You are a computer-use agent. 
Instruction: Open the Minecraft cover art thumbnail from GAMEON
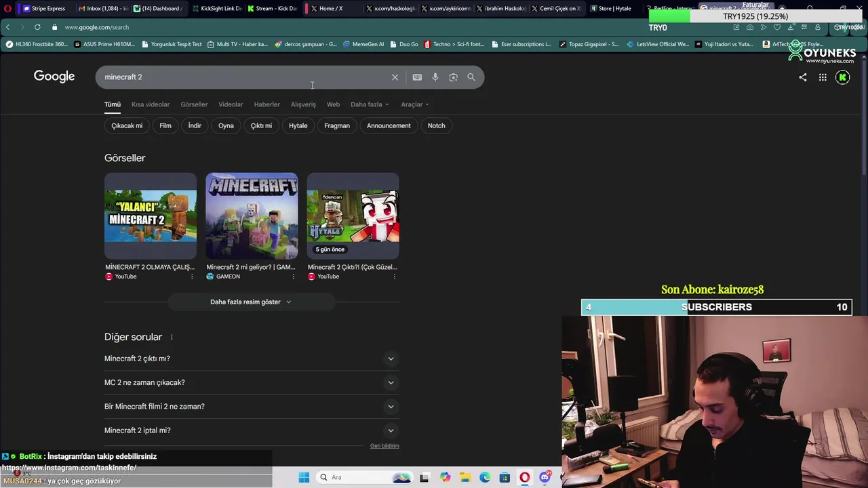point(252,216)
